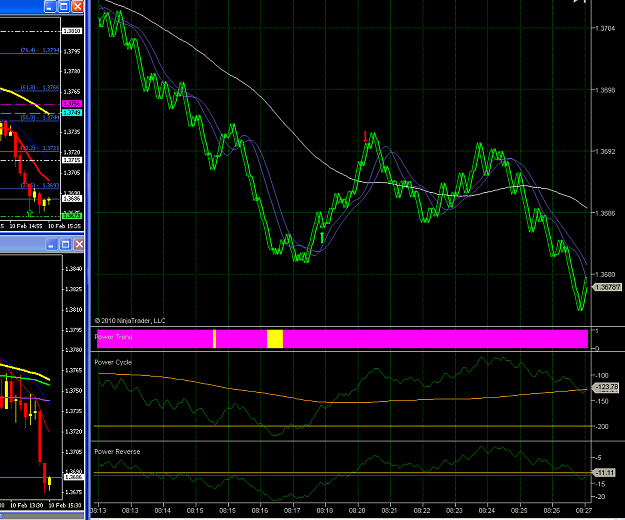
Task: Minimize the upper-left chart window
Action: [x=50, y=6]
